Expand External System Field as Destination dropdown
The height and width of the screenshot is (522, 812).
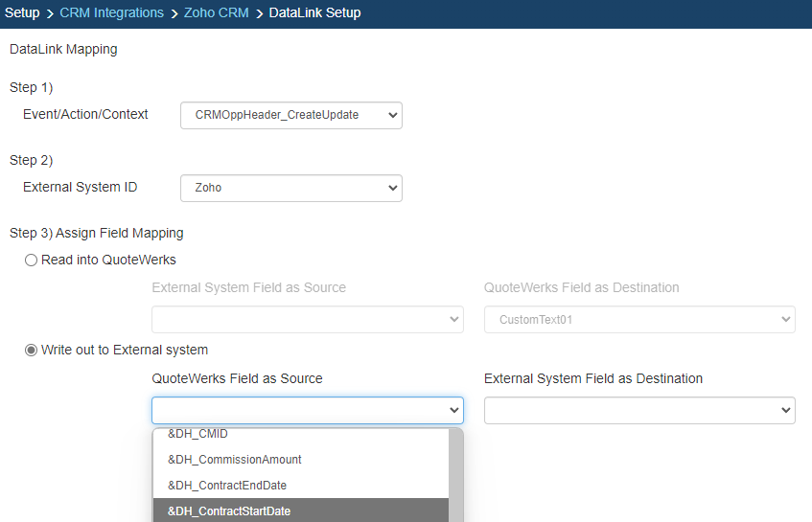coord(639,410)
